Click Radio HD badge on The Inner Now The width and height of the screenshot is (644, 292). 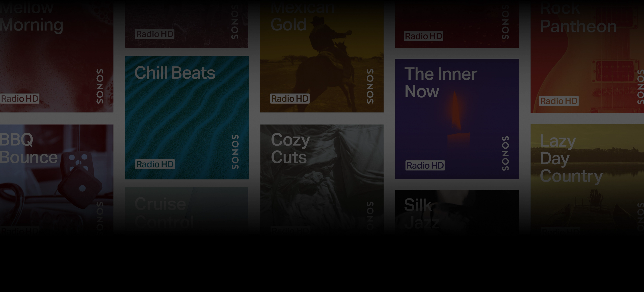tap(425, 165)
